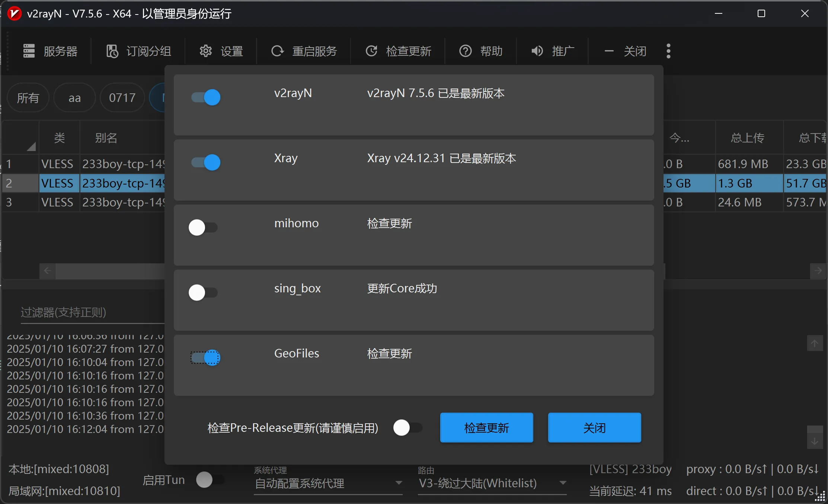Click the 24.6 MB upload cell
Viewport: 828px width, 504px height.
point(749,202)
